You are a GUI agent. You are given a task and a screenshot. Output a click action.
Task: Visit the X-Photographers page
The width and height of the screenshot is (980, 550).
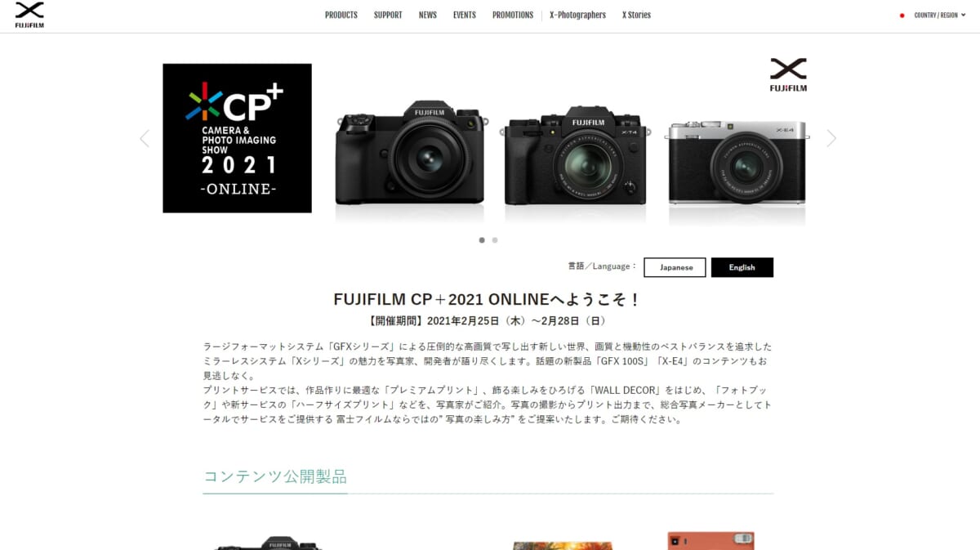[x=578, y=16]
